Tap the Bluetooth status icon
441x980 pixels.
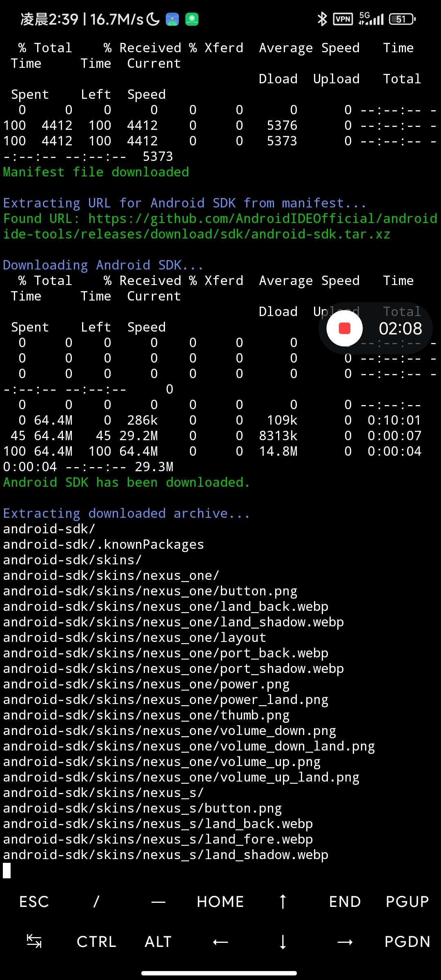tap(322, 19)
